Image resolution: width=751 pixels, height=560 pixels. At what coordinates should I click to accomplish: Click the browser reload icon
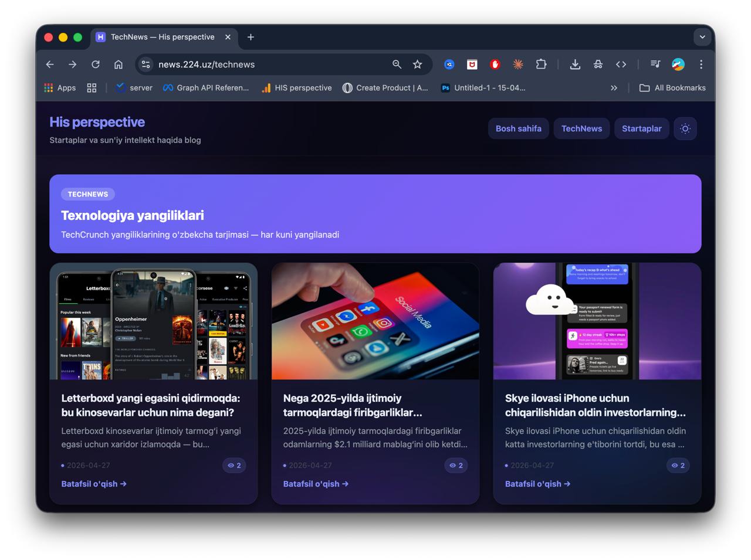[x=96, y=65]
